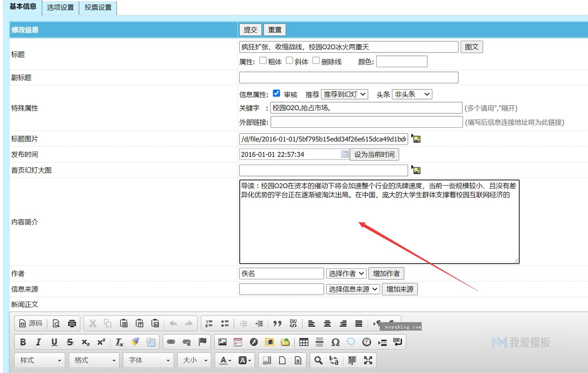Click the unlink icon
588x373 pixels.
point(187,342)
